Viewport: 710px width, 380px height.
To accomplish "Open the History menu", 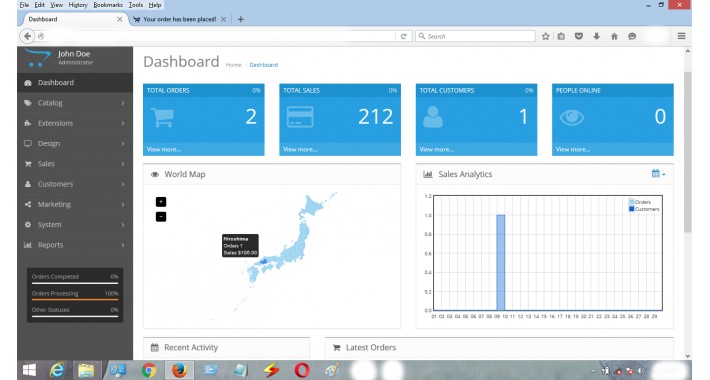I will coord(78,5).
